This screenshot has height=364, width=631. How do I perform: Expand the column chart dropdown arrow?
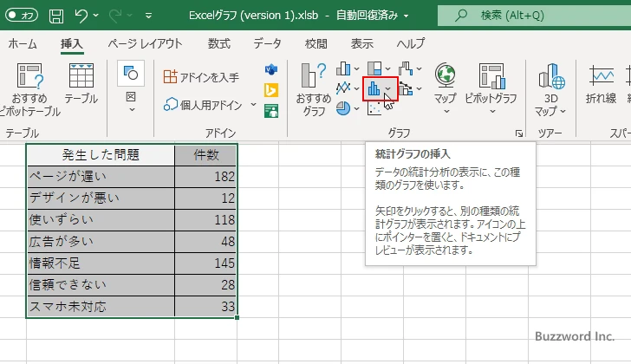click(x=356, y=69)
